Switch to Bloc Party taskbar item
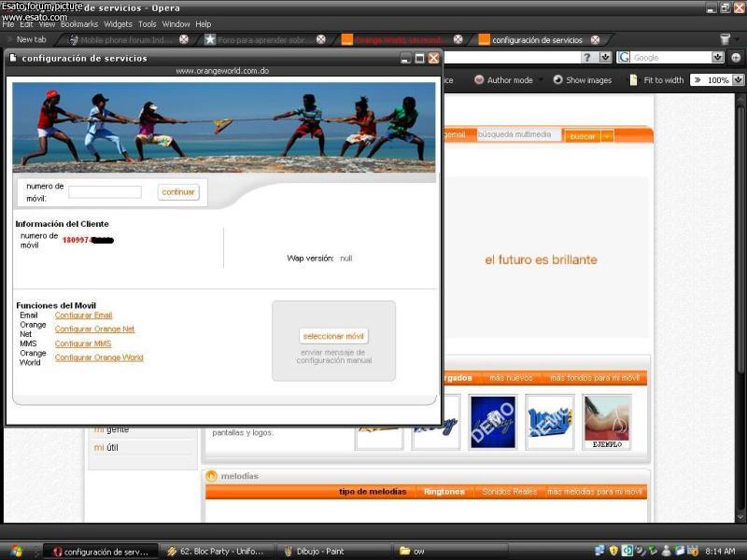Image resolution: width=747 pixels, height=560 pixels. (x=216, y=552)
